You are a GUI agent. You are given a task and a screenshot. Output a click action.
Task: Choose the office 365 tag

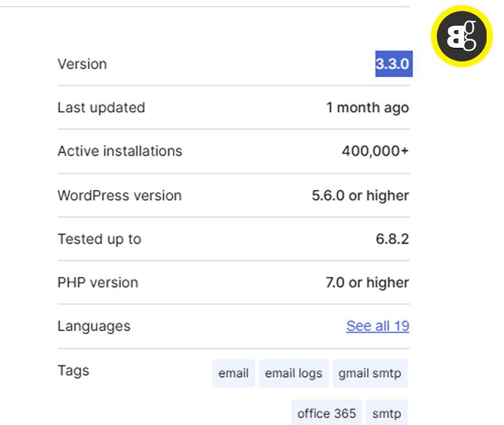click(x=327, y=414)
